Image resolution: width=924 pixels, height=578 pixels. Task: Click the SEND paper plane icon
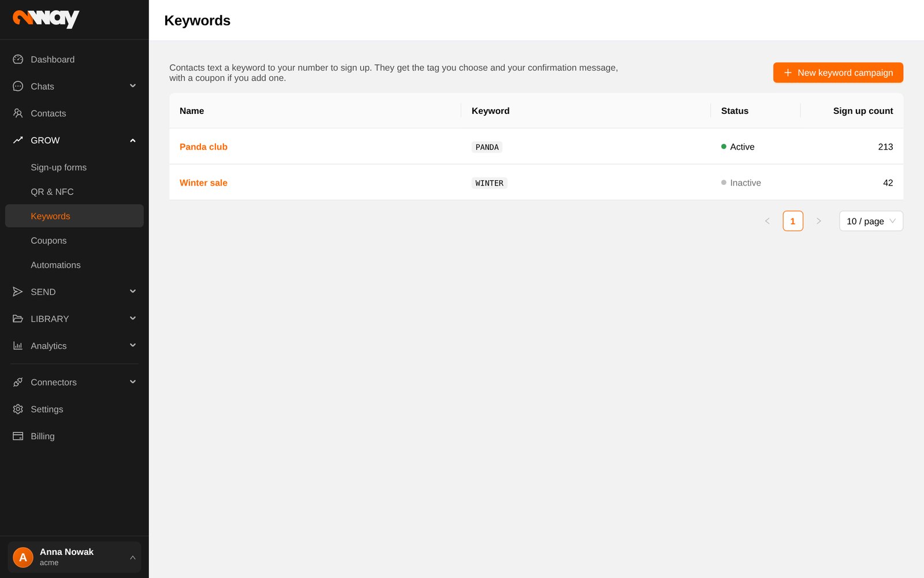(18, 292)
